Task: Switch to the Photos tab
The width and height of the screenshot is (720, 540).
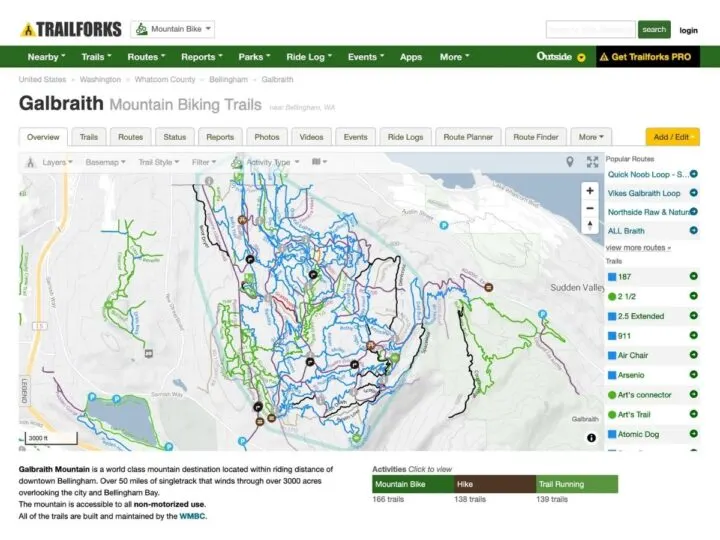Action: 267,137
